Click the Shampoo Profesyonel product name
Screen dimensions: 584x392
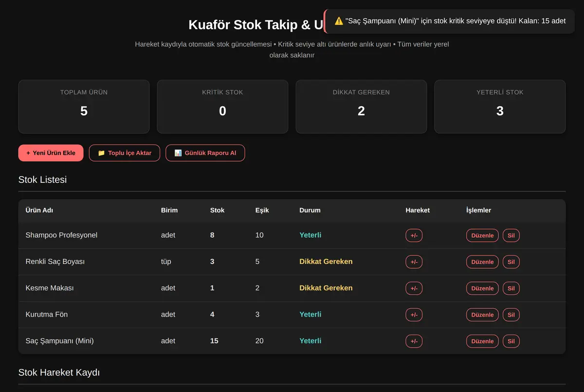(61, 235)
